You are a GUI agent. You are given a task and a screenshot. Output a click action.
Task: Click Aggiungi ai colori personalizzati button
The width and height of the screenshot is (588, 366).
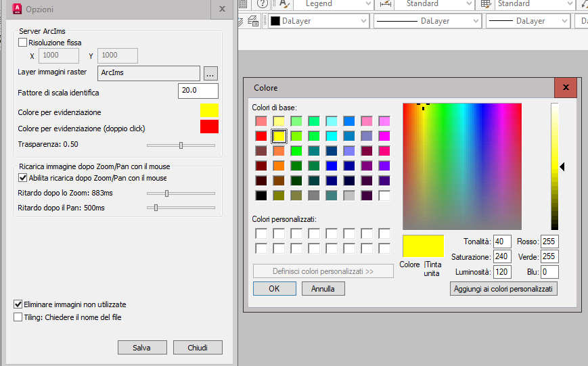click(503, 289)
